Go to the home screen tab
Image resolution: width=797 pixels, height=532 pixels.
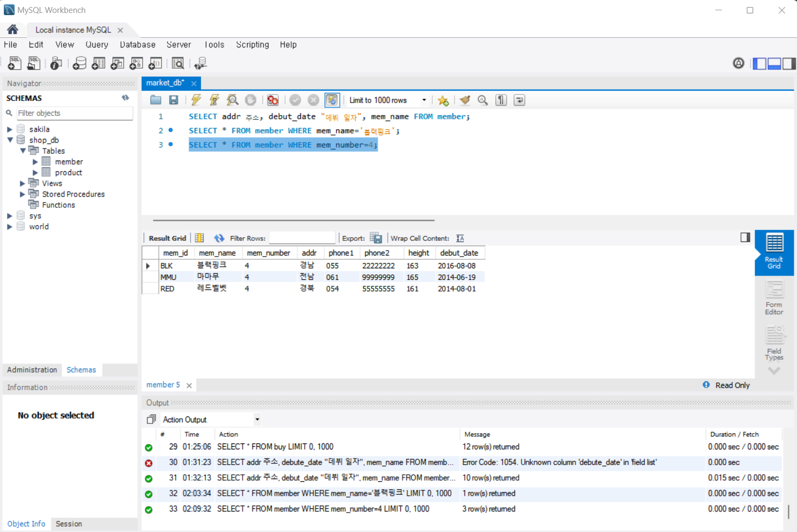[12, 30]
